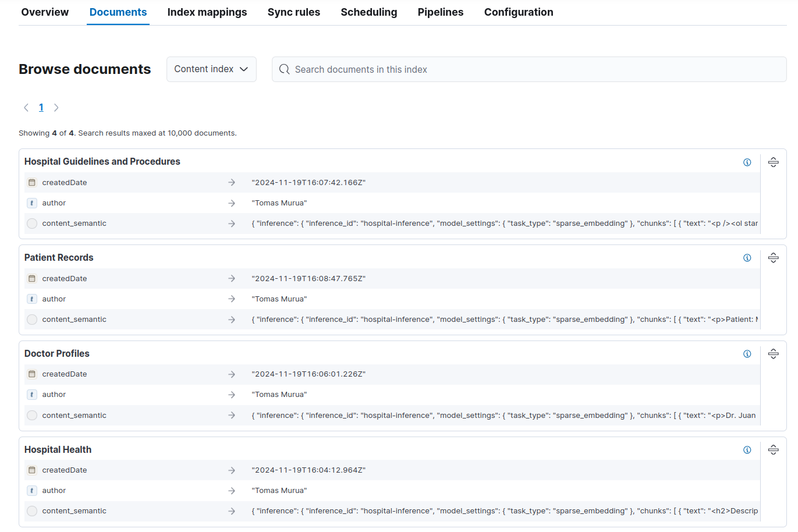
Task: Go to previous page with left chevron
Action: [26, 108]
